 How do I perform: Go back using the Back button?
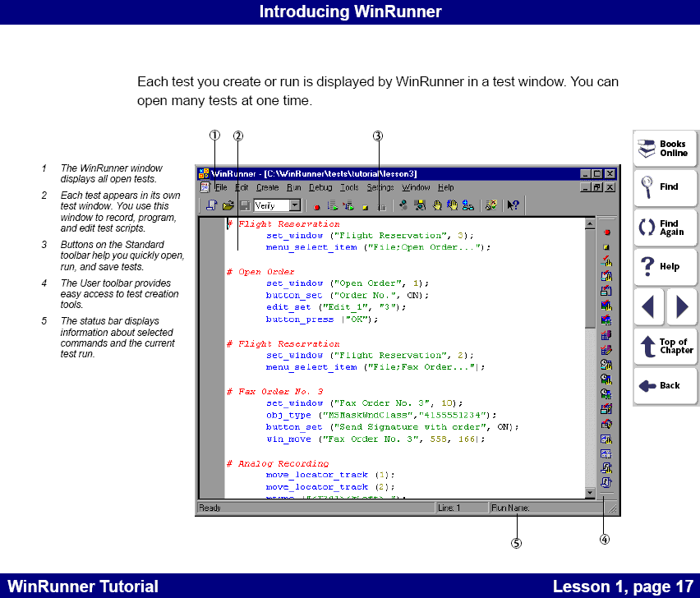pyautogui.click(x=664, y=386)
